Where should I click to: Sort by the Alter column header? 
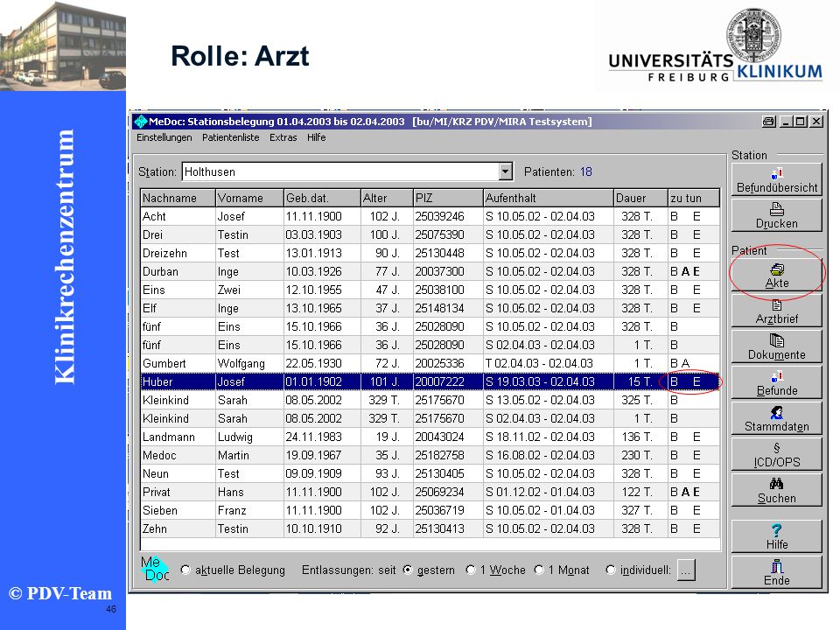(x=387, y=199)
